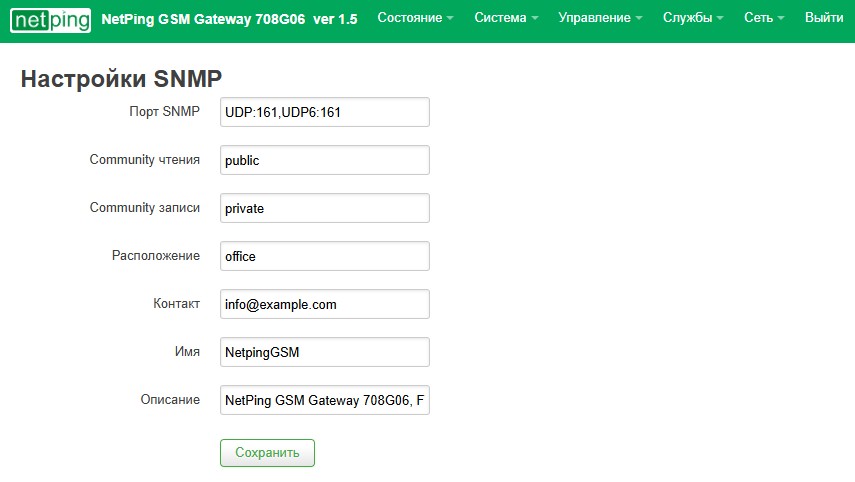Save settings with the Сохранить button
The height and width of the screenshot is (482, 855).
click(267, 453)
